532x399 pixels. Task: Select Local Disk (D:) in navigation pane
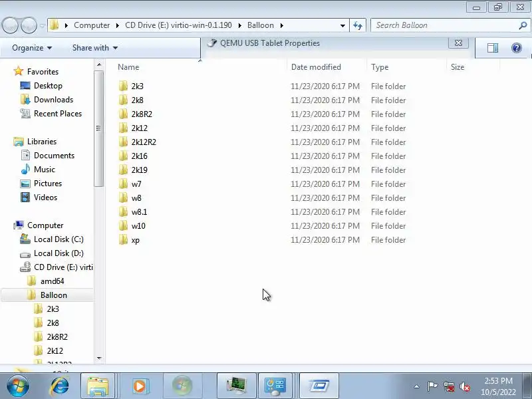coord(52,253)
